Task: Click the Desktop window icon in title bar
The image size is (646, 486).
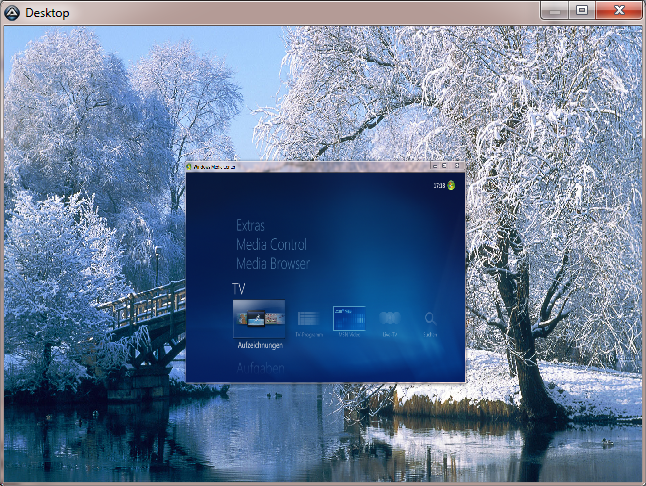Action: pos(12,10)
